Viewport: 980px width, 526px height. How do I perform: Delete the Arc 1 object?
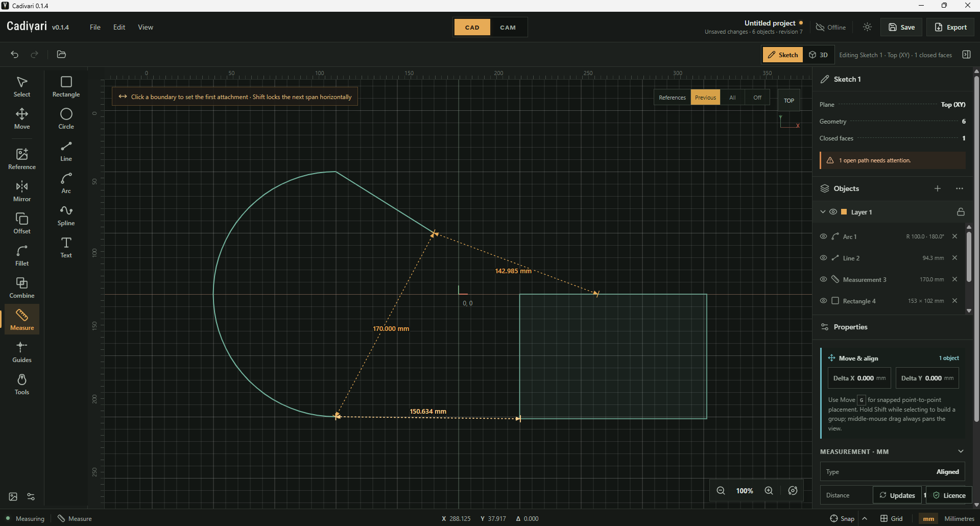[x=954, y=236]
